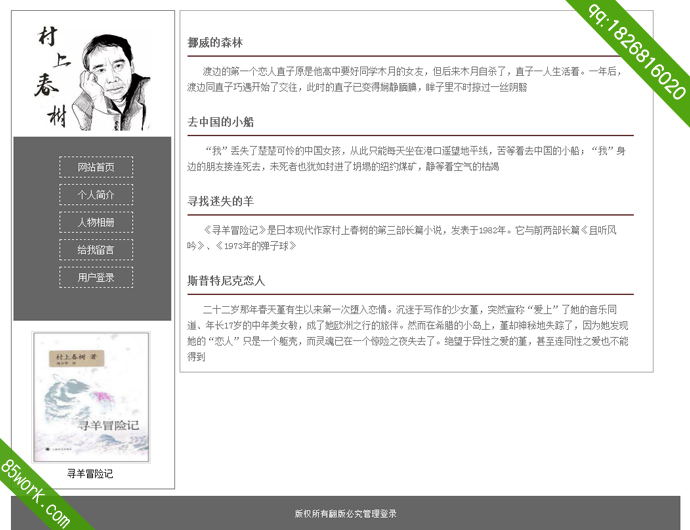
Task: Go to 个人简介 page
Action: point(96,195)
